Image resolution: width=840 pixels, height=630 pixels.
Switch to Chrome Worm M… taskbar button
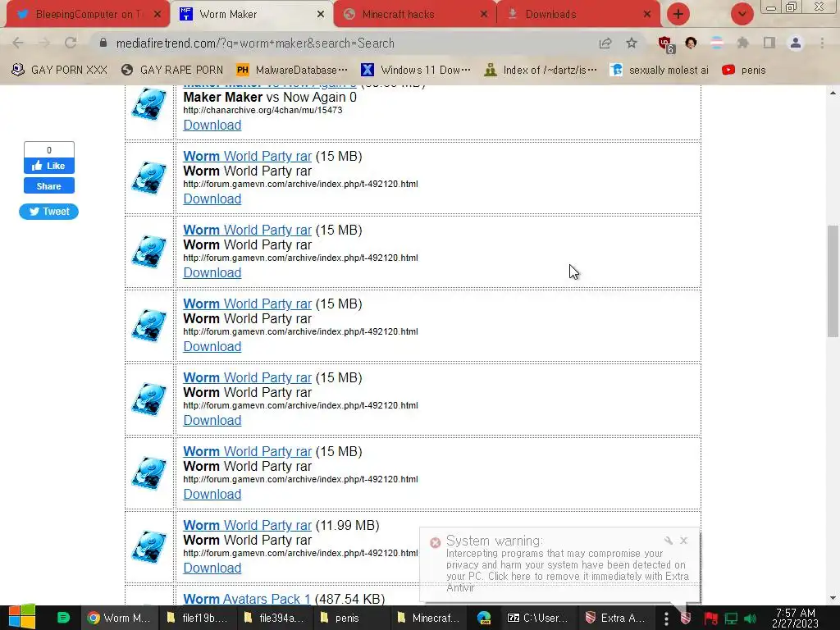pos(119,618)
